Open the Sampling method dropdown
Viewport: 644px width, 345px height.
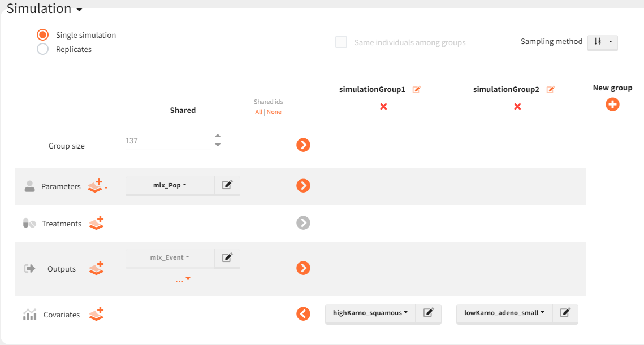pyautogui.click(x=602, y=42)
